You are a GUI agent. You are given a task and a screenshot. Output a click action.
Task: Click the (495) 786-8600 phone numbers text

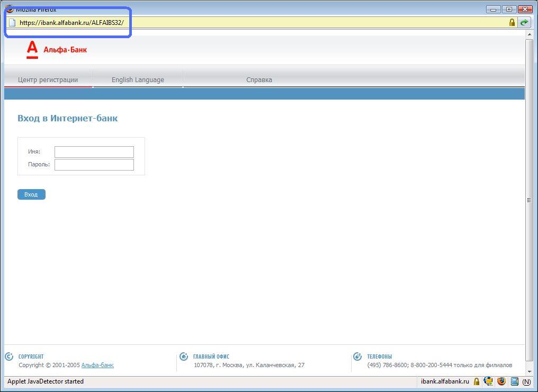click(440, 365)
